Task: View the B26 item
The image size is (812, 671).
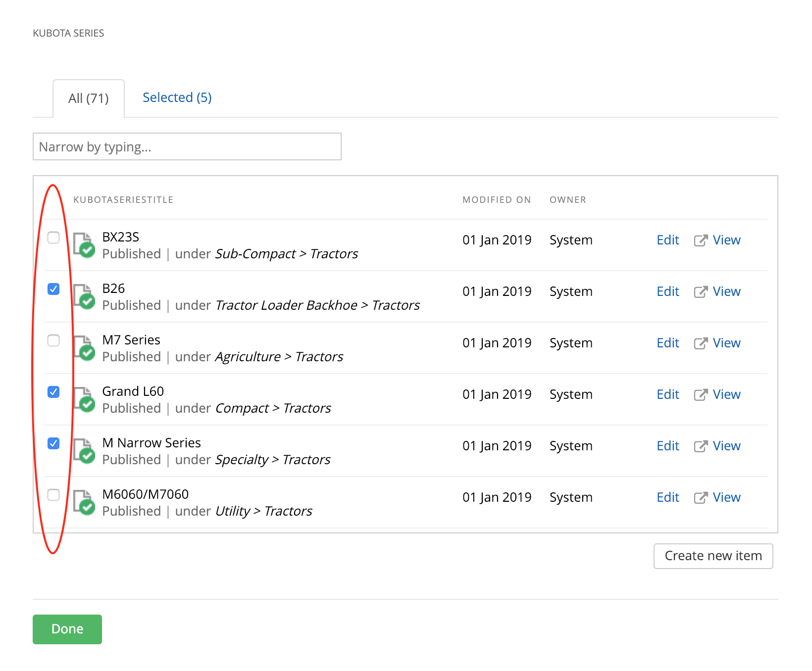Action: coord(727,291)
